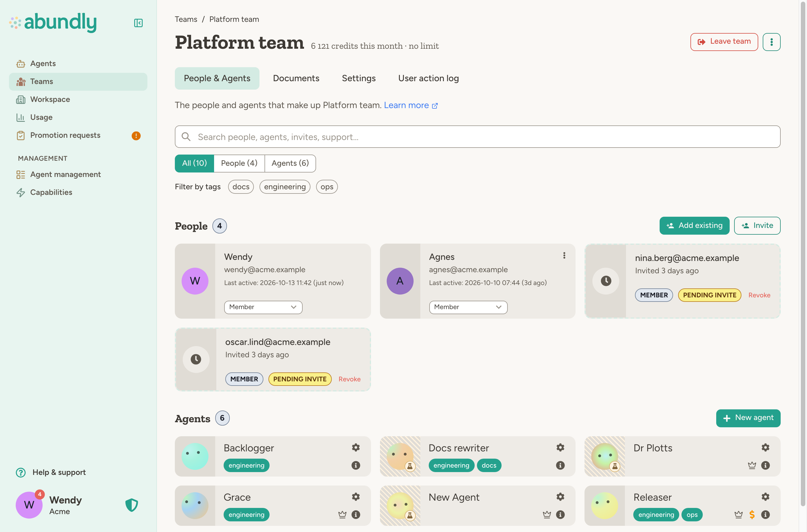Open Wendy's Member role dropdown
Image resolution: width=807 pixels, height=532 pixels.
(263, 307)
